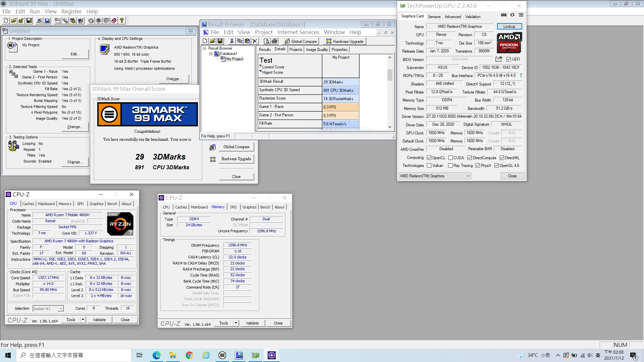Toggle the DirectML checkbox
The image size is (644, 362).
tap(502, 158)
